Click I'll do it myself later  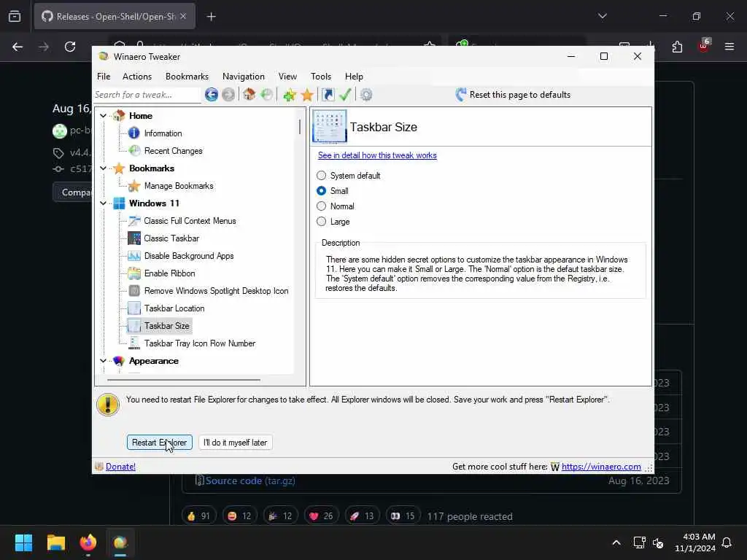(x=236, y=443)
